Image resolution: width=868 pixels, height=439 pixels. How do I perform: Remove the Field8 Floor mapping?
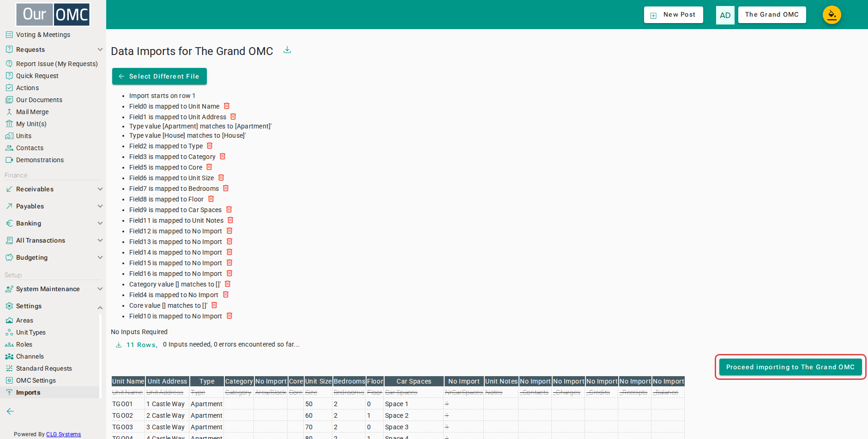[211, 199]
